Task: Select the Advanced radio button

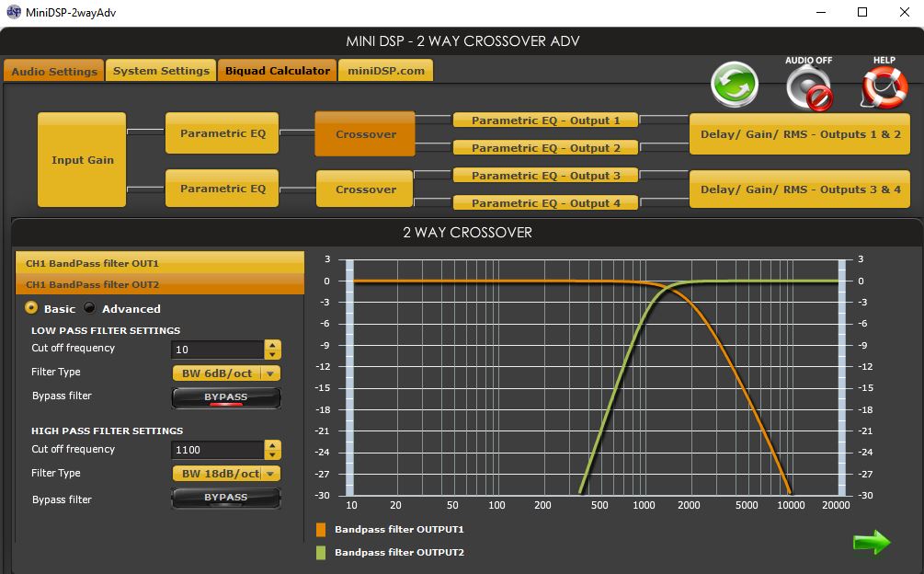Action: (x=89, y=307)
